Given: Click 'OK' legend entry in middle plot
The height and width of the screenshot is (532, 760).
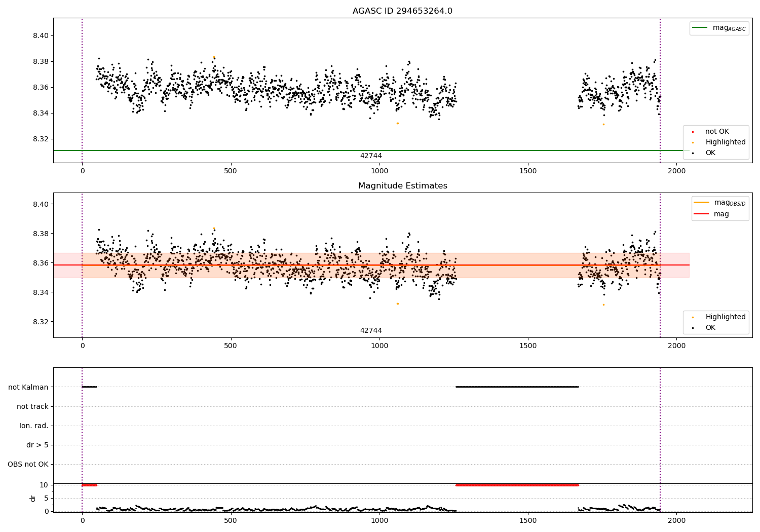Looking at the screenshot, I should [704, 328].
